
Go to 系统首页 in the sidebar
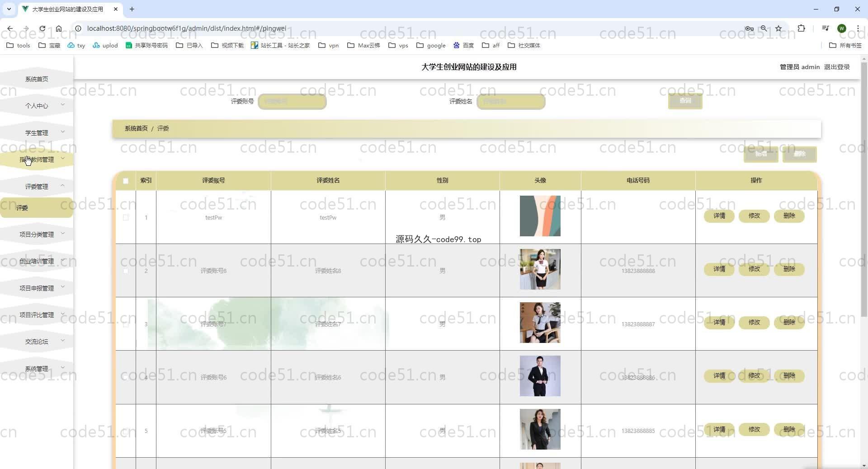pyautogui.click(x=37, y=79)
